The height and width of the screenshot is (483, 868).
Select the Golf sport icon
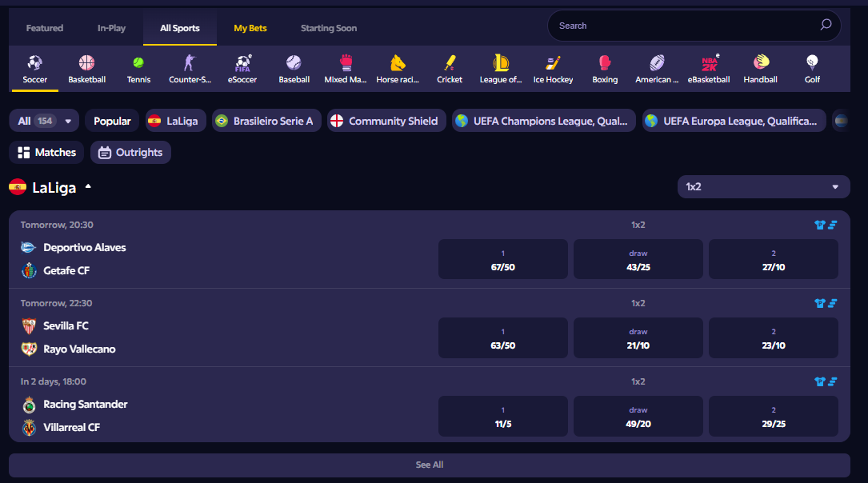812,62
